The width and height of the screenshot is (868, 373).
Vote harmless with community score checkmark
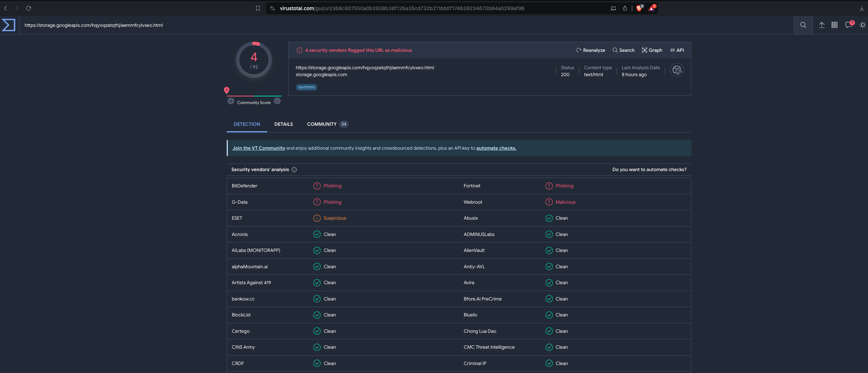pyautogui.click(x=277, y=101)
